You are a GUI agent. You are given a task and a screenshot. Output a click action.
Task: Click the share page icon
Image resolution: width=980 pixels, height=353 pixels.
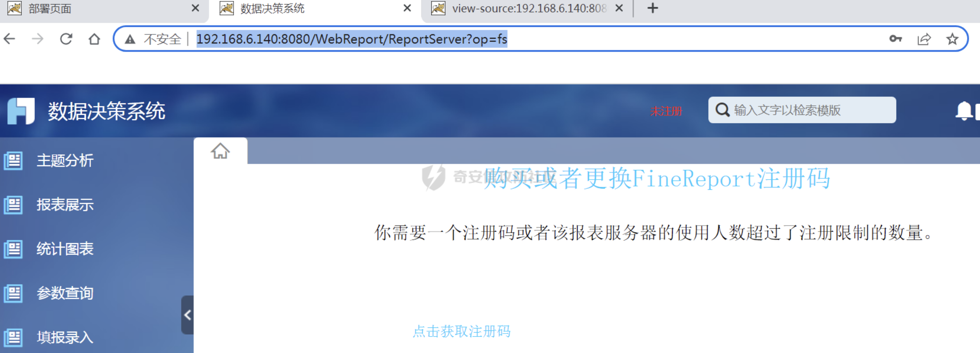(x=924, y=39)
